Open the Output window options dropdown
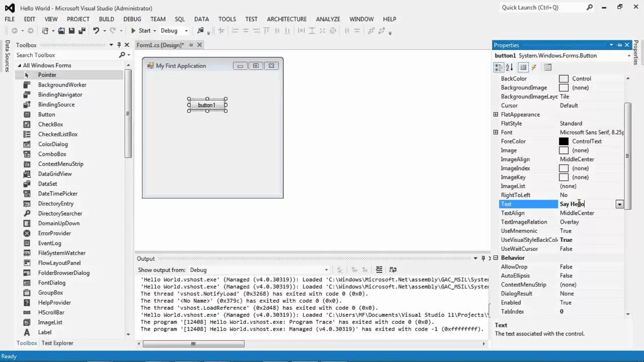644x362 pixels. pyautogui.click(x=475, y=258)
